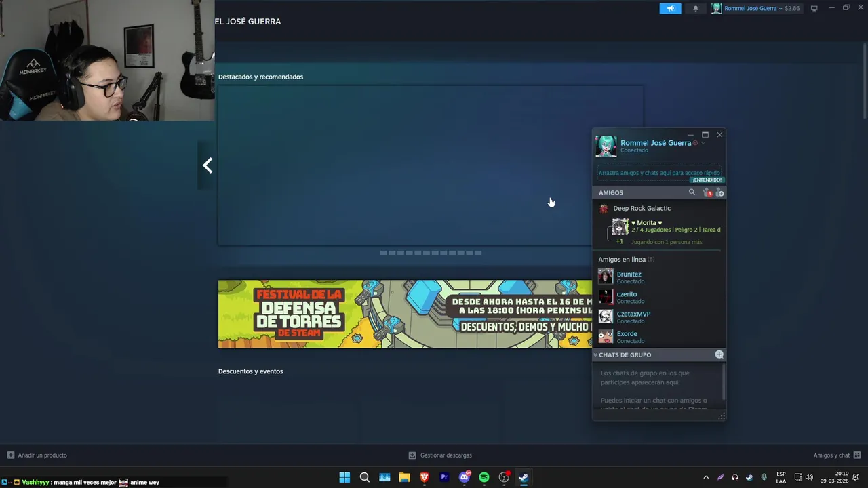Open pending friend invites icon
868x488 pixels.
(707, 192)
